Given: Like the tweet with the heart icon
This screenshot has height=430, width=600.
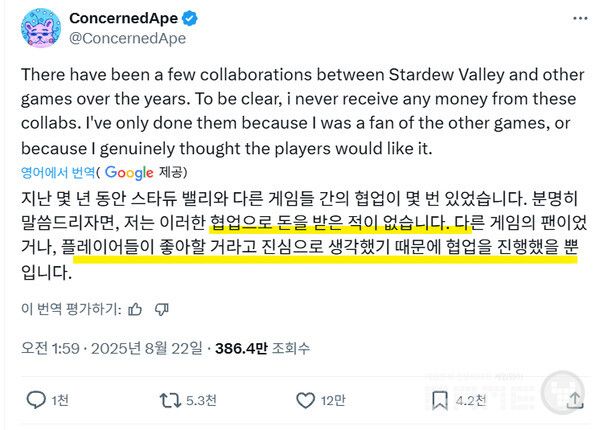Looking at the screenshot, I should (307, 400).
